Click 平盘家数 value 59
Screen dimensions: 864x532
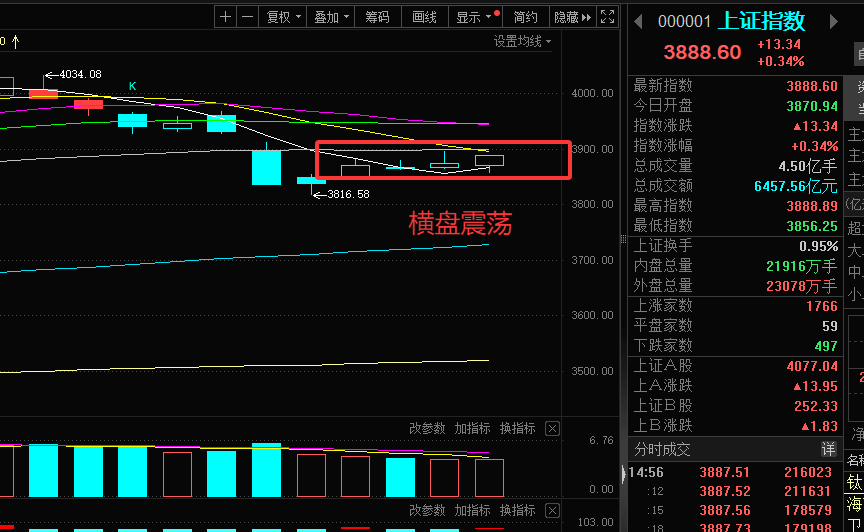(x=830, y=326)
